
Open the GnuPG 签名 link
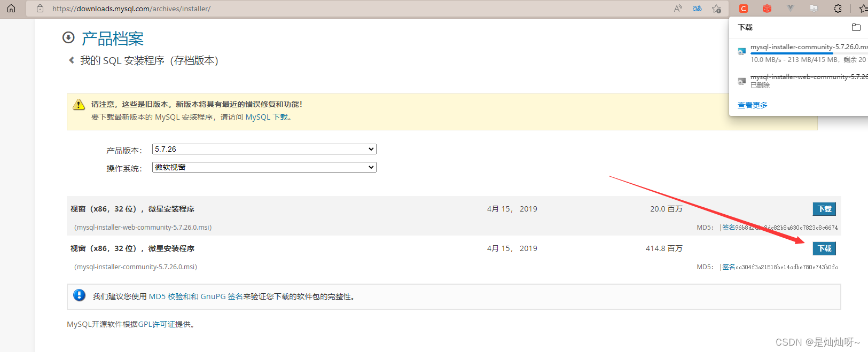222,296
